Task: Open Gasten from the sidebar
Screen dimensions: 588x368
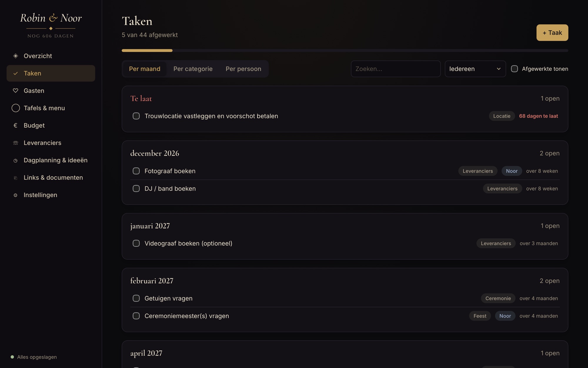Action: click(x=51, y=91)
